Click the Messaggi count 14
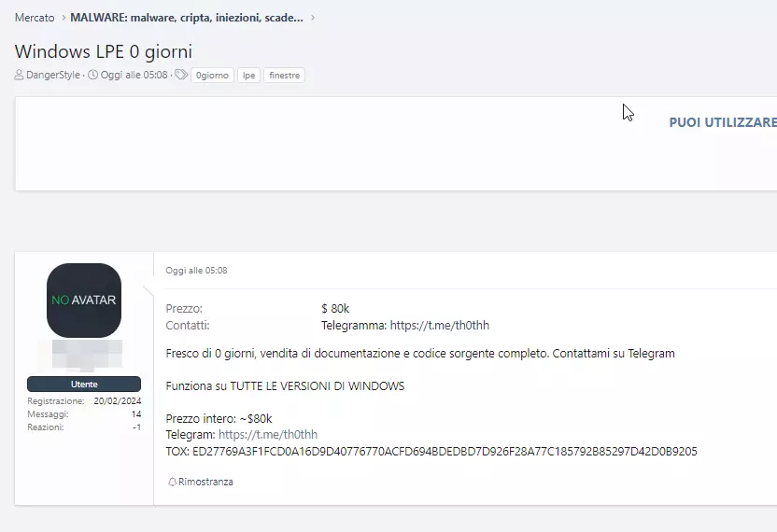 click(136, 414)
